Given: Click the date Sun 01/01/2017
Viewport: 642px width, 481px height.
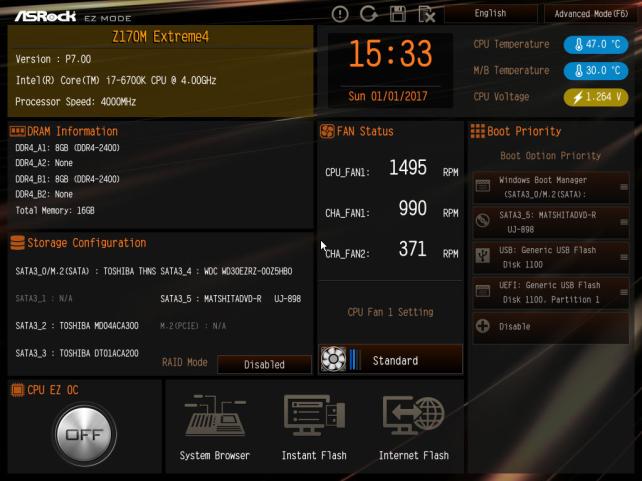Looking at the screenshot, I should (388, 97).
